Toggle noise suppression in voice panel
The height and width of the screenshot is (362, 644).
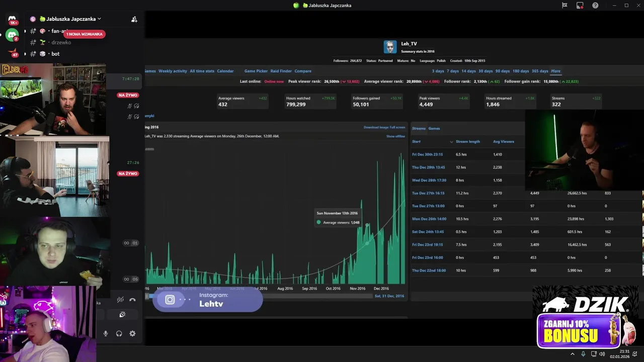(x=120, y=300)
